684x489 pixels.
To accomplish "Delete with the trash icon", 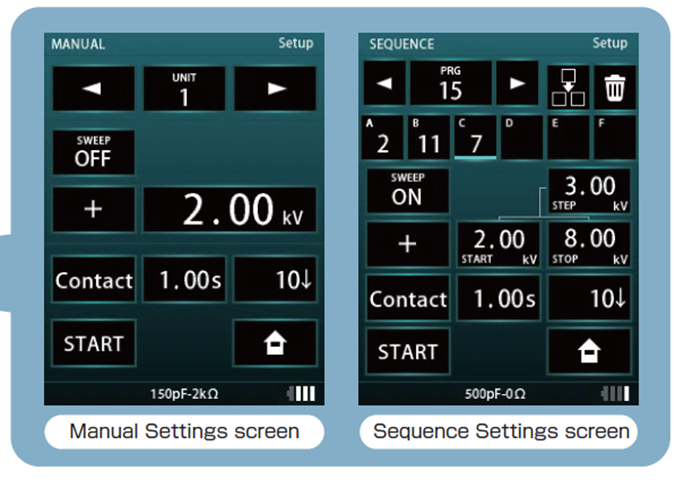I will click(615, 87).
